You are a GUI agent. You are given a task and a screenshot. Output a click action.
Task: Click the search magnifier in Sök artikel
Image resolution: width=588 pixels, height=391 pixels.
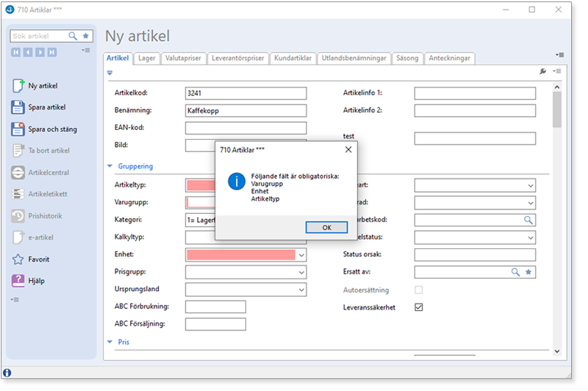[x=73, y=35]
